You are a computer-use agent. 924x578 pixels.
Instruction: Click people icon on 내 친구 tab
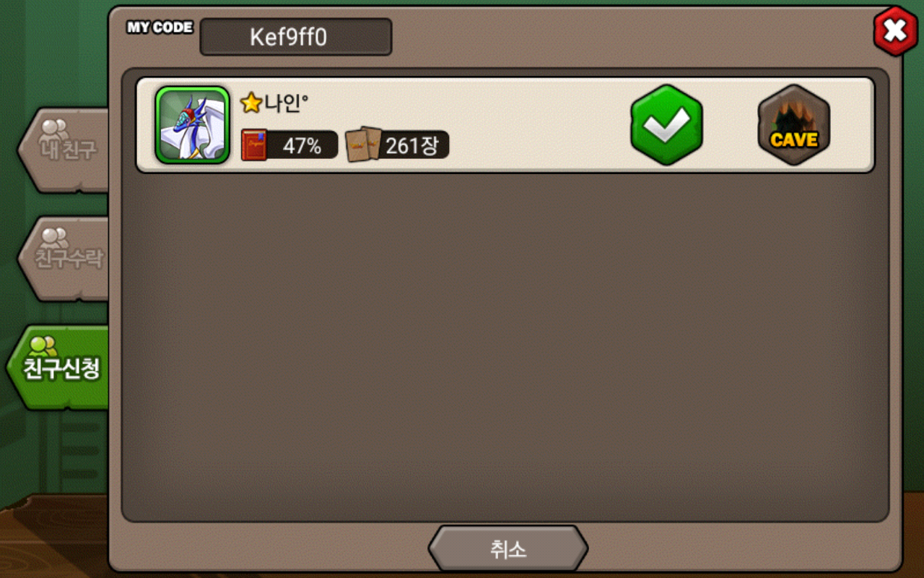click(x=54, y=129)
